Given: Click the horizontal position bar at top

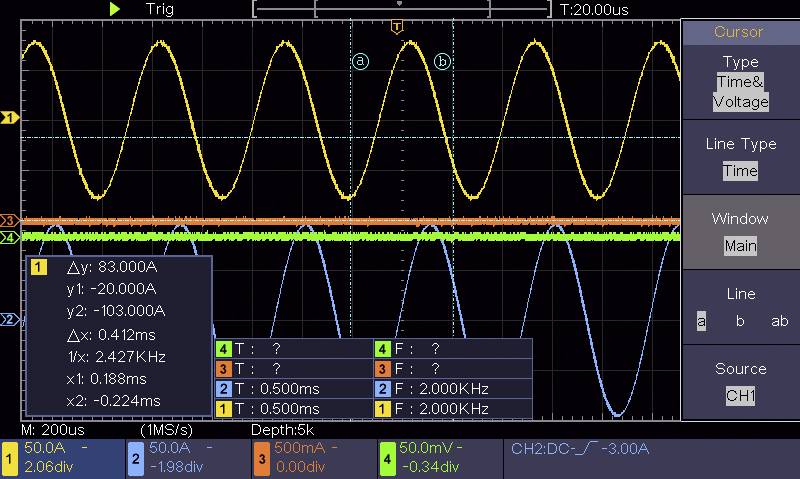Looking at the screenshot, I should coord(402,9).
